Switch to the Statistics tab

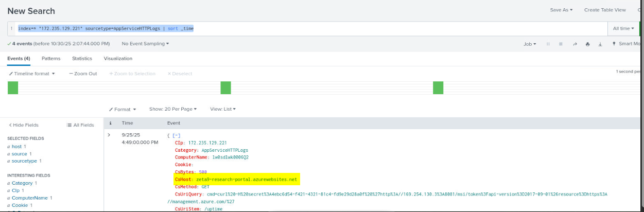(82, 59)
